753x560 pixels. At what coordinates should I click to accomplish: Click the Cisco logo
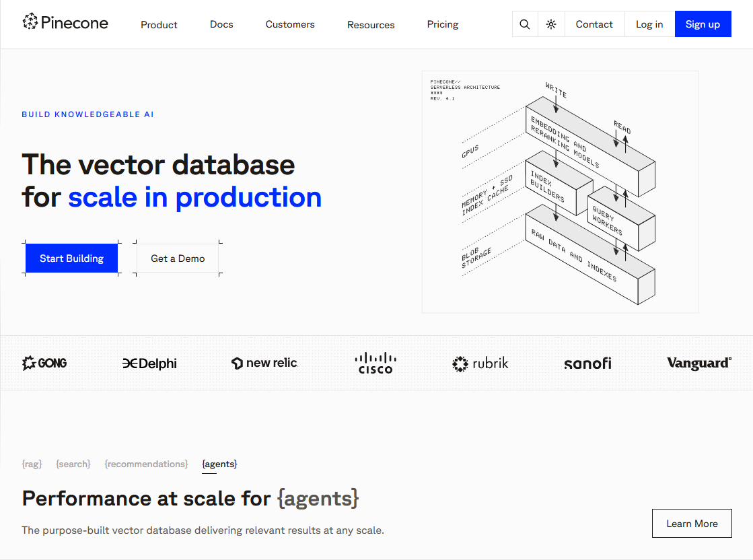pyautogui.click(x=375, y=363)
